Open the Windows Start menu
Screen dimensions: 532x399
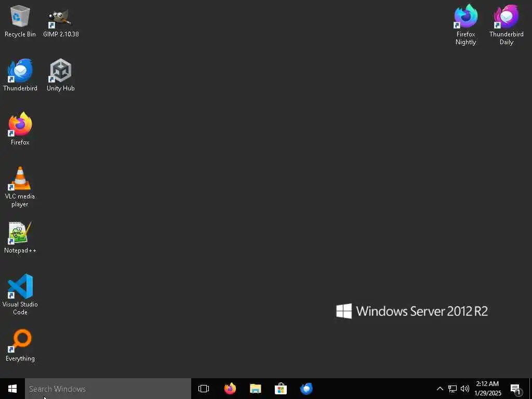pyautogui.click(x=12, y=389)
